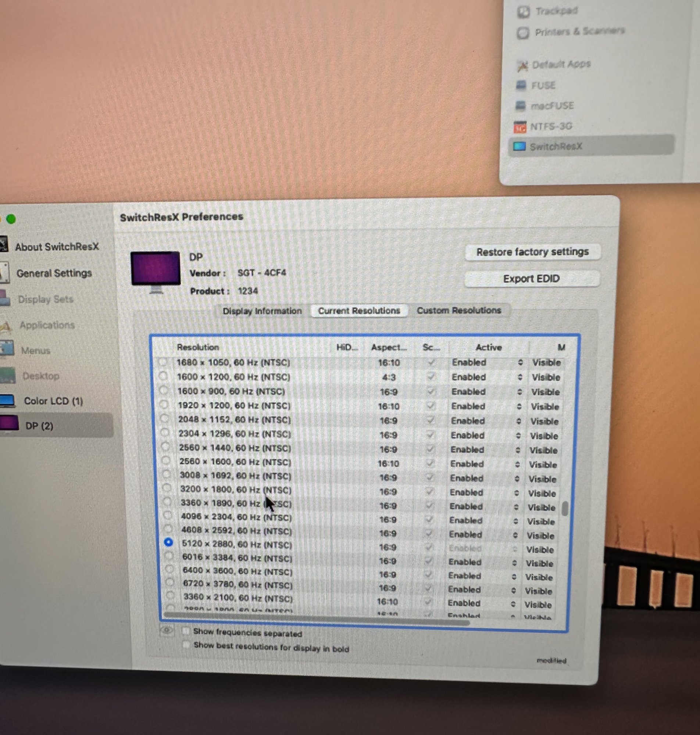The image size is (700, 735).
Task: Select SwitchResX in System Settings sidebar
Action: (592, 146)
